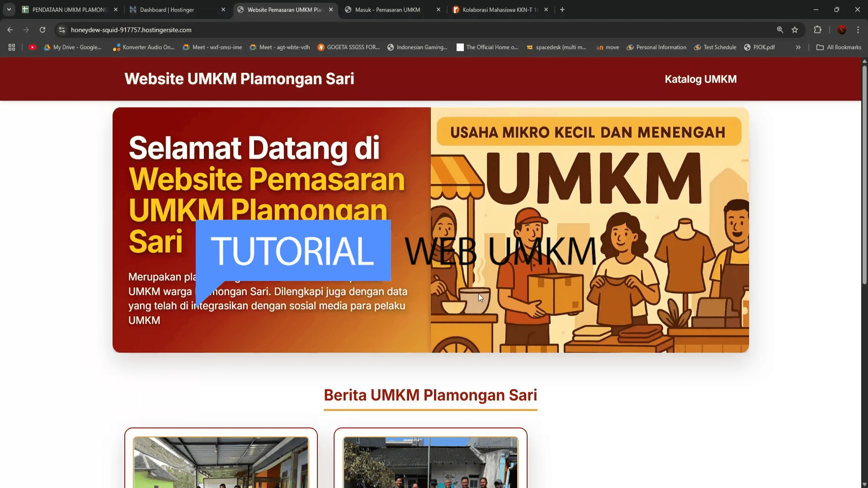Open the Chrome profile avatar

842,30
